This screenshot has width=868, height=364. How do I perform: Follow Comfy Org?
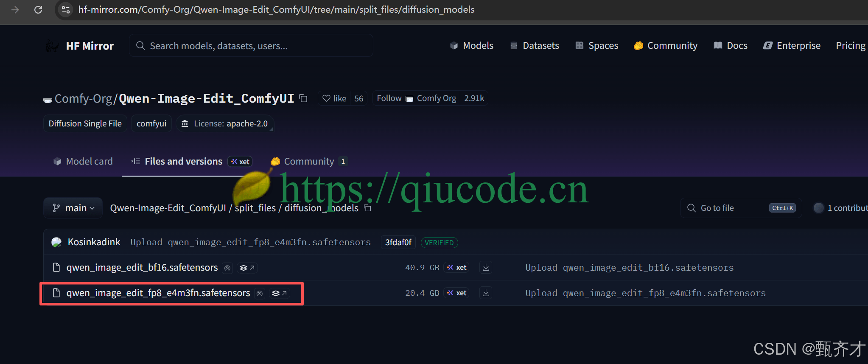(x=416, y=98)
